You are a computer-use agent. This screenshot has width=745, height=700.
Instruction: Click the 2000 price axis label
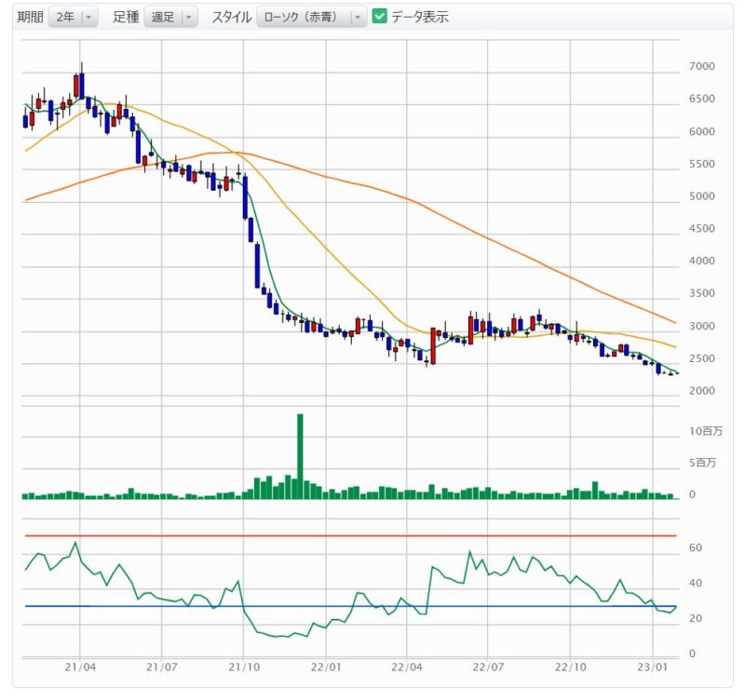(702, 391)
